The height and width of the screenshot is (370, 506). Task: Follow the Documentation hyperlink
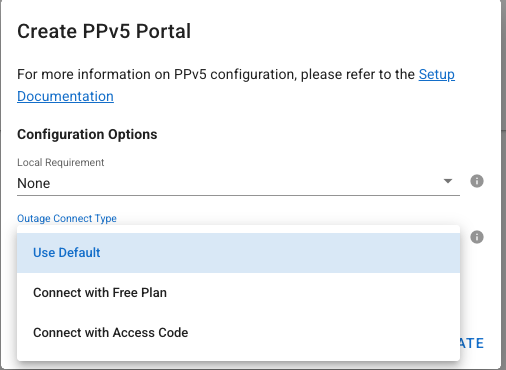pyautogui.click(x=65, y=96)
